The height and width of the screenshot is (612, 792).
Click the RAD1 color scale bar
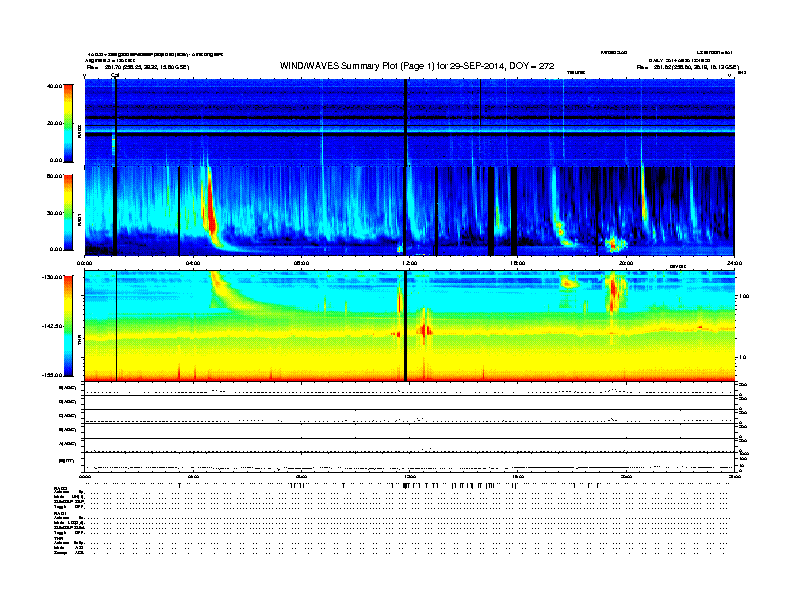[x=68, y=213]
